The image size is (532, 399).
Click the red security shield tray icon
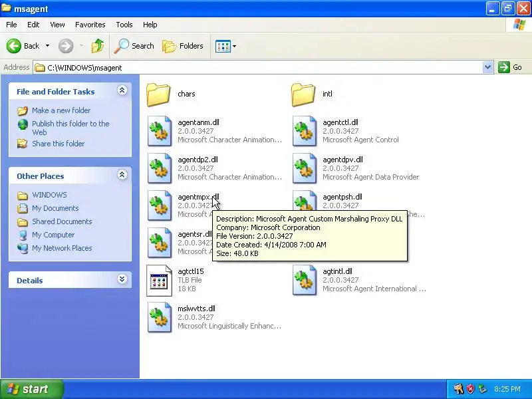pyautogui.click(x=470, y=389)
